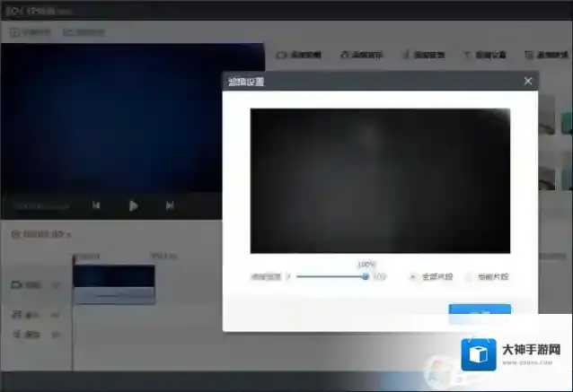The image size is (573, 392).
Task: Click the voiceover track icon in timeline
Action: point(16,335)
